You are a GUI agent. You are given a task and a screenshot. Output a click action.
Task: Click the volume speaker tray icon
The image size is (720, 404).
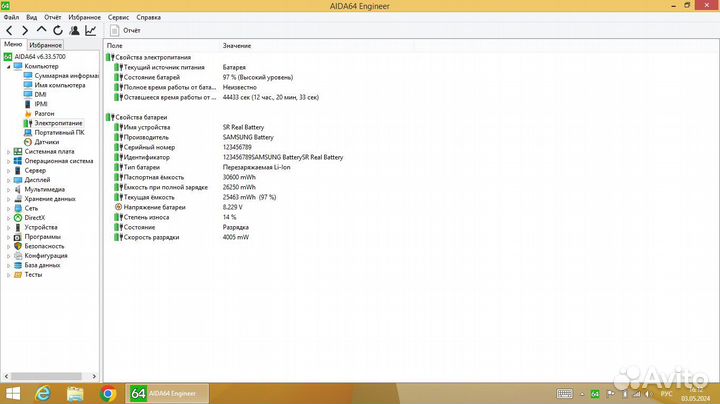pyautogui.click(x=648, y=394)
